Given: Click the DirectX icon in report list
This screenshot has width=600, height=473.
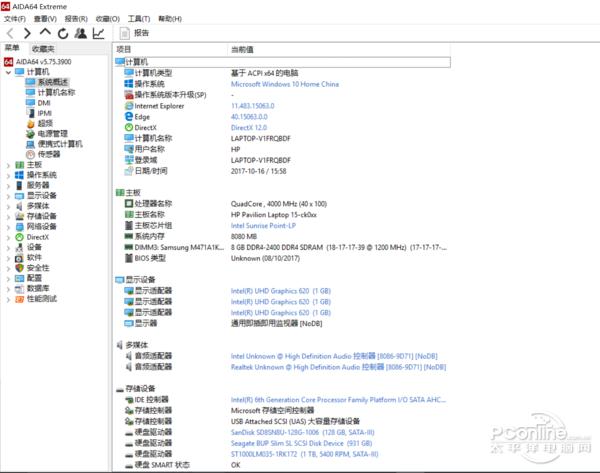Looking at the screenshot, I should pyautogui.click(x=129, y=127).
